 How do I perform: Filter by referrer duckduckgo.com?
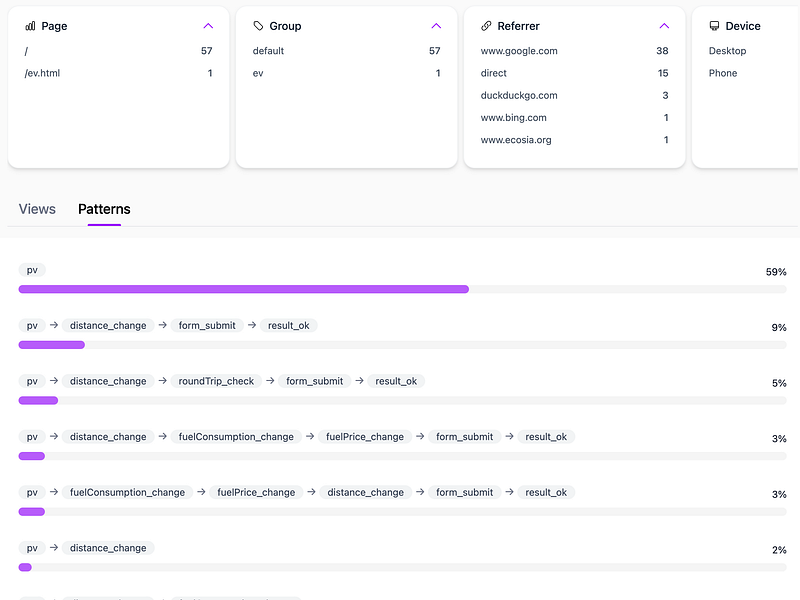tap(574, 95)
